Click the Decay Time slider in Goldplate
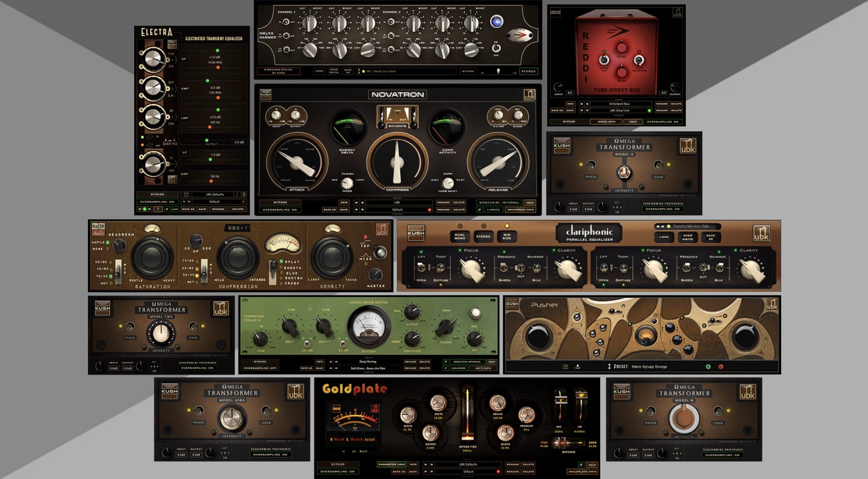The height and width of the screenshot is (479, 868). pyautogui.click(x=467, y=413)
